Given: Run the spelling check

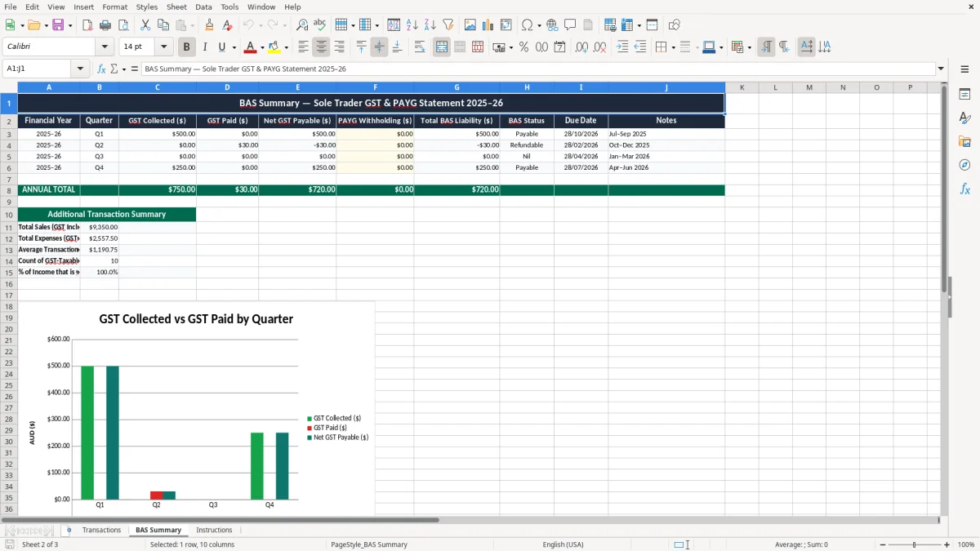Looking at the screenshot, I should (x=319, y=24).
